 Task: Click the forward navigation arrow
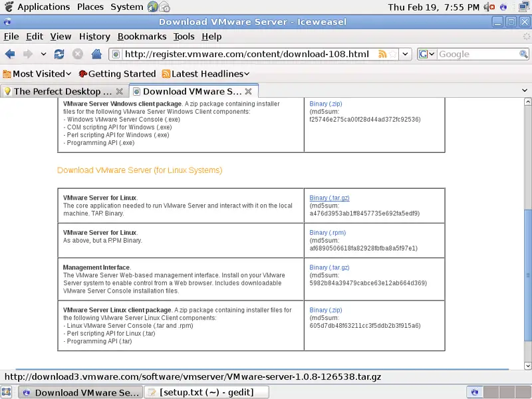click(x=28, y=54)
